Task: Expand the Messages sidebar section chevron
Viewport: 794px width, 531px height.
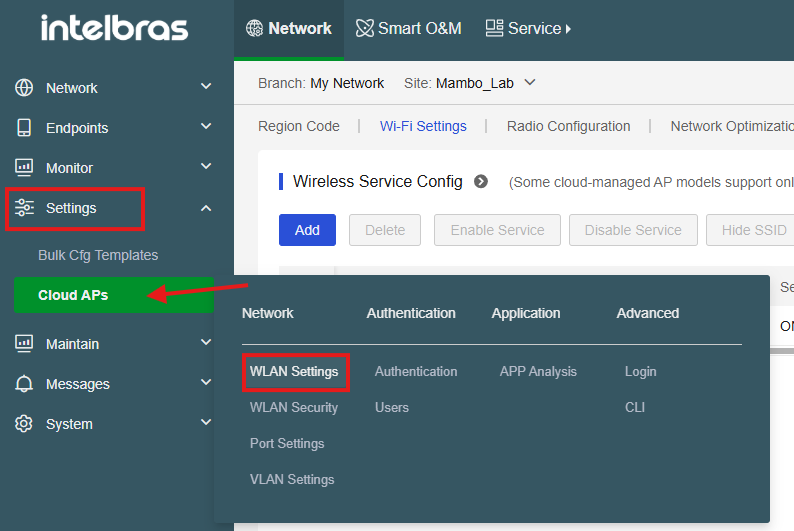Action: 206,382
